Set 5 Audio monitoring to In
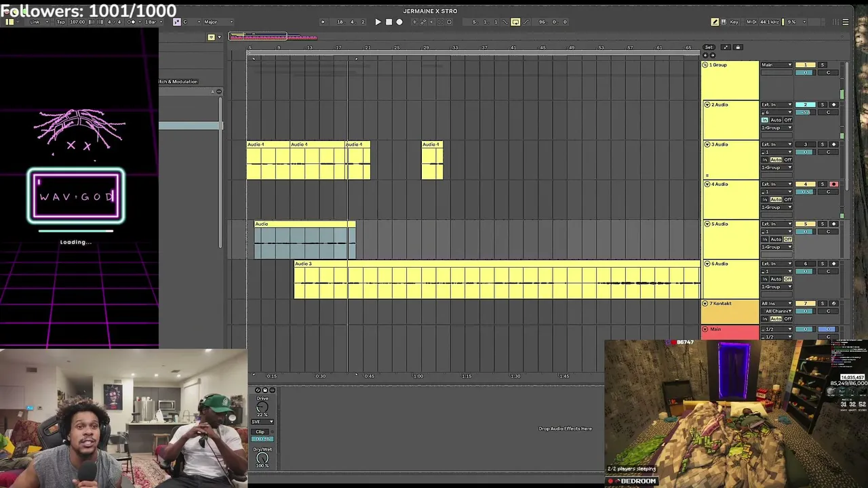The width and height of the screenshot is (868, 488). coord(764,239)
